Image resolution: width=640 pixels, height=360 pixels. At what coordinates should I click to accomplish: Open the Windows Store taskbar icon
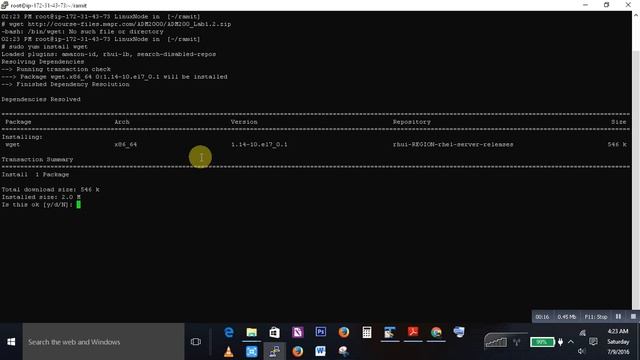[x=274, y=332]
